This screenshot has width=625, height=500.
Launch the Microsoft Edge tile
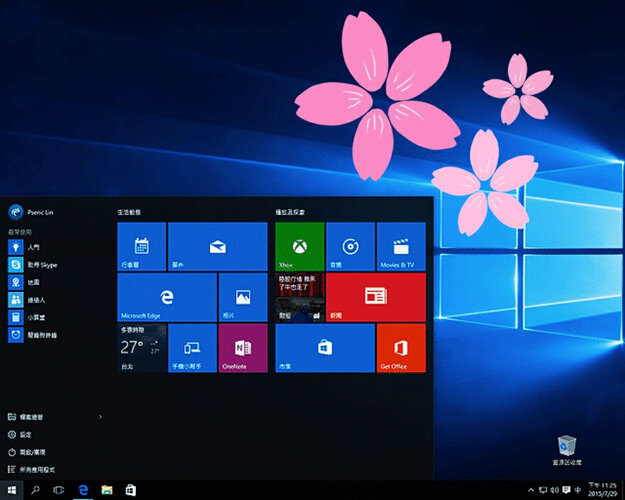tap(167, 297)
